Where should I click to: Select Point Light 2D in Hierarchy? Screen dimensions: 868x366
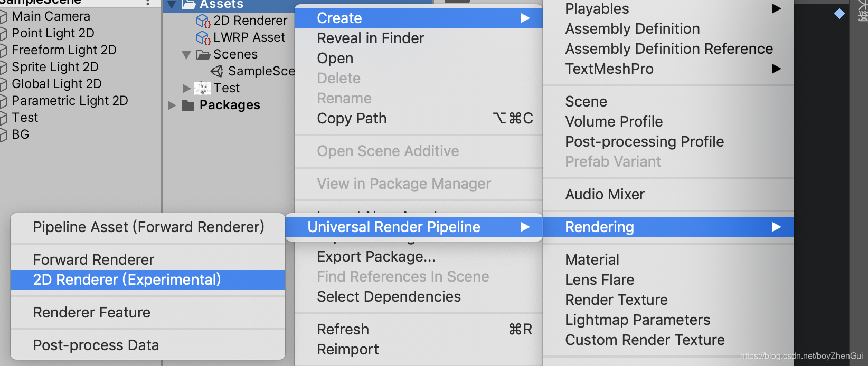(53, 33)
